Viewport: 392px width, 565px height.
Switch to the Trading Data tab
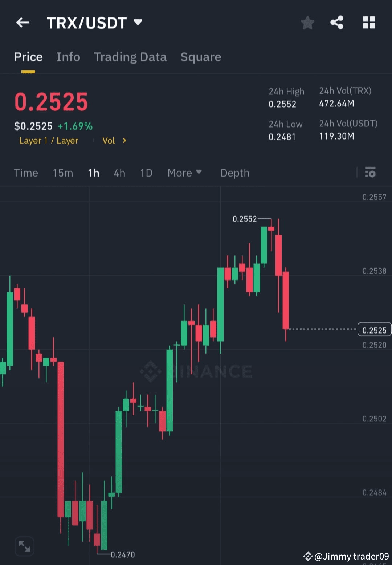click(130, 57)
